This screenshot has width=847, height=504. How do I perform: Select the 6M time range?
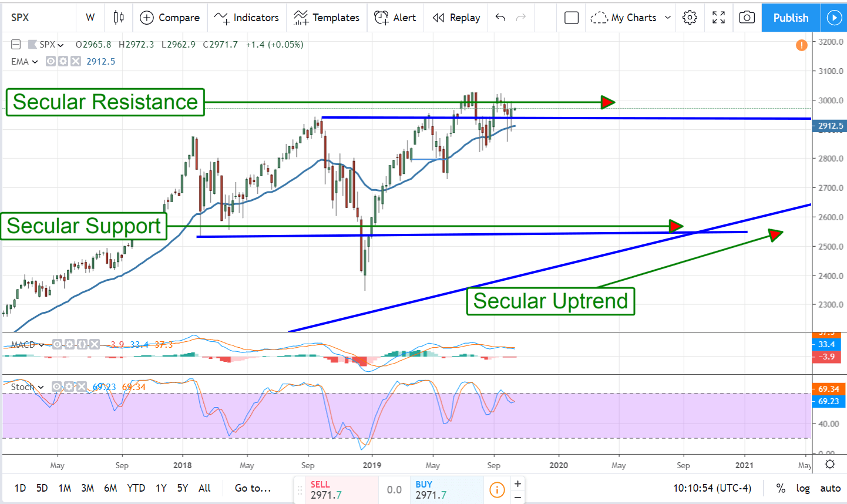pyautogui.click(x=110, y=488)
